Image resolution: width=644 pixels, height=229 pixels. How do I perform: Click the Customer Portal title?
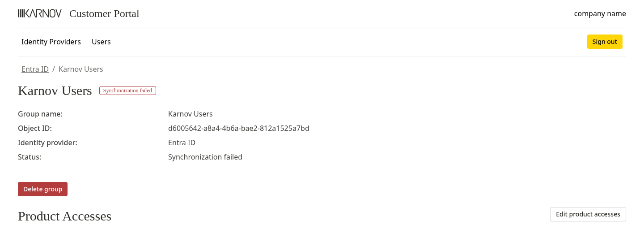pos(104,13)
